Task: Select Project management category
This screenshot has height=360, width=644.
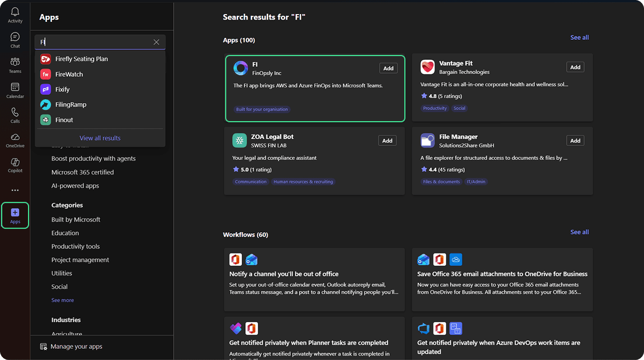Action: [80, 260]
